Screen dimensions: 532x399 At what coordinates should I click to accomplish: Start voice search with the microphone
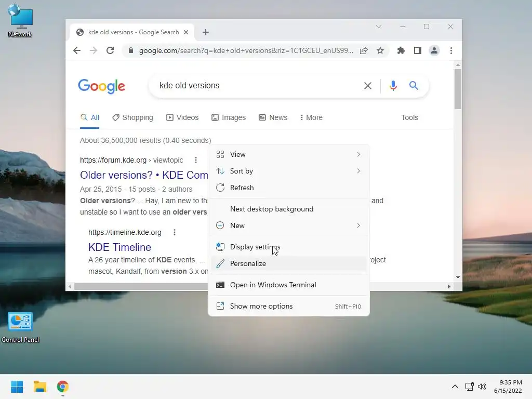pyautogui.click(x=393, y=86)
